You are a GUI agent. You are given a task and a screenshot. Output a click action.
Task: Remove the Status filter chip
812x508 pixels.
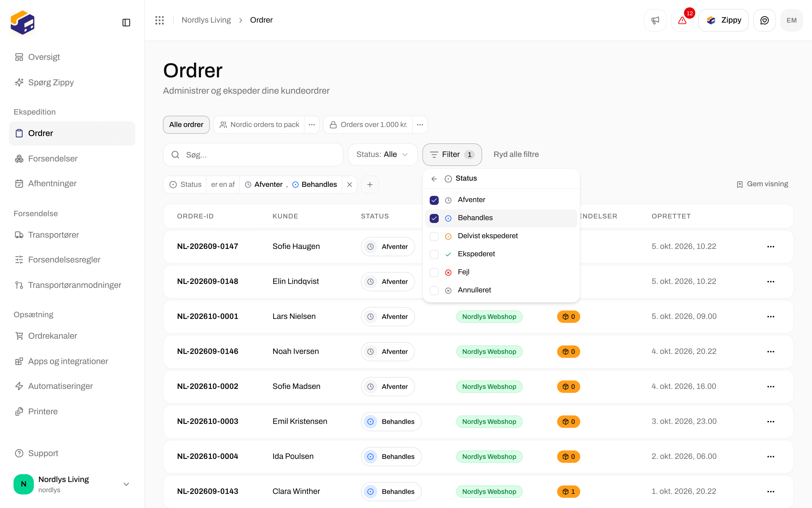point(350,185)
